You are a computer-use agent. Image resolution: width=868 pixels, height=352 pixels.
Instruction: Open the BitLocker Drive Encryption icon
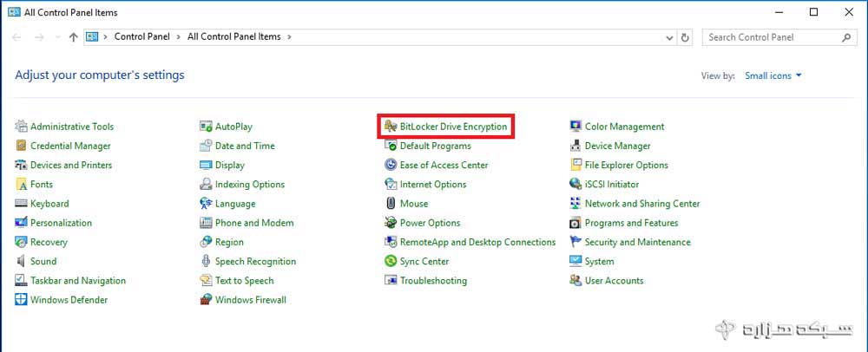(x=391, y=127)
